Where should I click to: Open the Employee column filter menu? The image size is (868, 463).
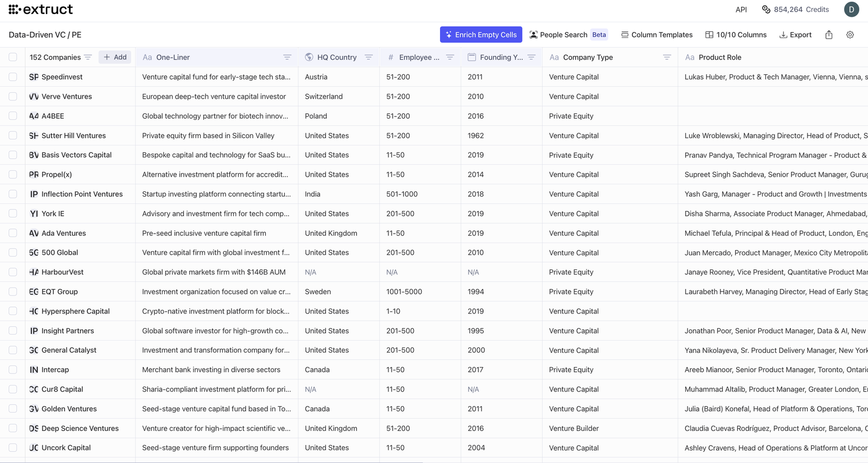(450, 57)
